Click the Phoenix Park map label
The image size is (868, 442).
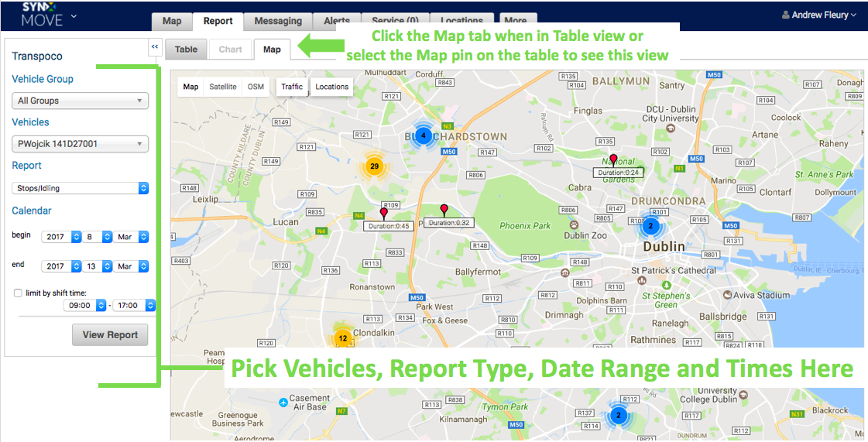tap(525, 226)
